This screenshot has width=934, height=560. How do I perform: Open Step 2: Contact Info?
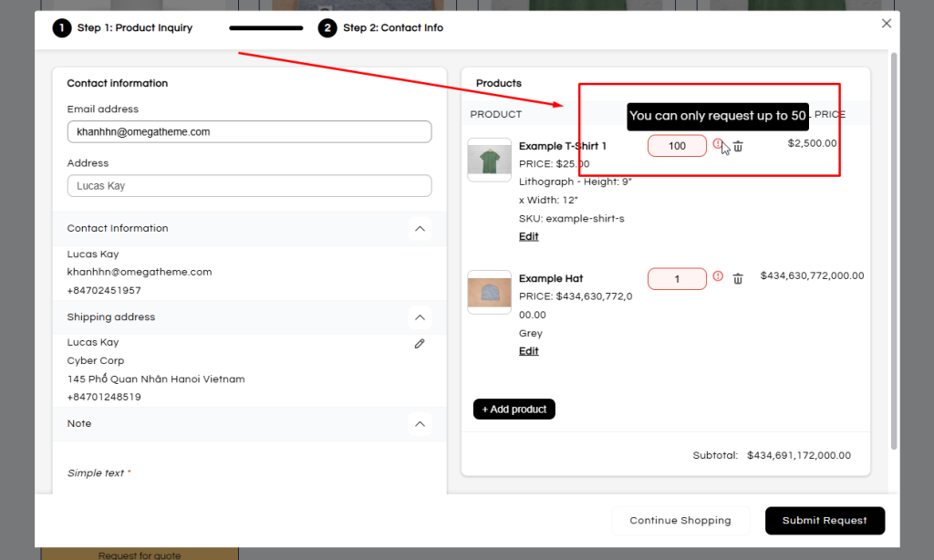coord(390,27)
